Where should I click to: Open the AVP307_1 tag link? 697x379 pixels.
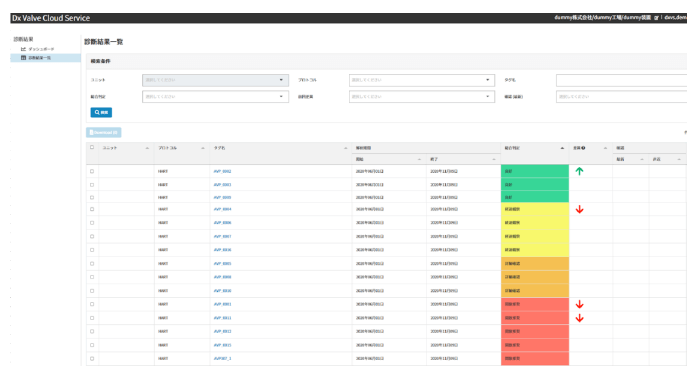click(x=222, y=358)
